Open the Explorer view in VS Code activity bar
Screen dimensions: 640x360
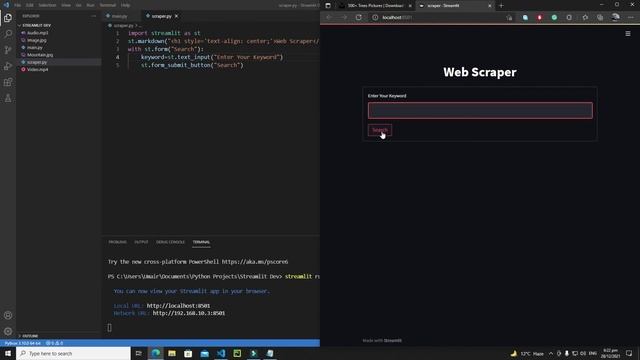(8, 18)
